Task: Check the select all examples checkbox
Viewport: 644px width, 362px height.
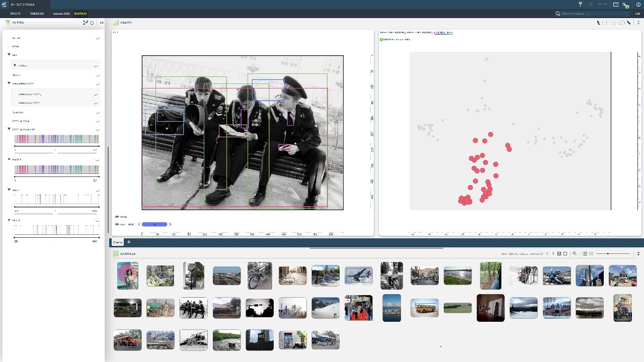Action: pyautogui.click(x=559, y=254)
